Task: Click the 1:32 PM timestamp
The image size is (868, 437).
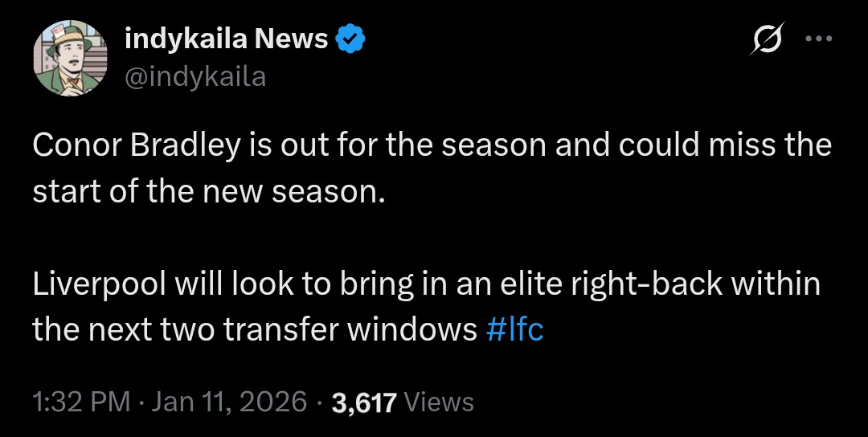Action: pos(81,401)
